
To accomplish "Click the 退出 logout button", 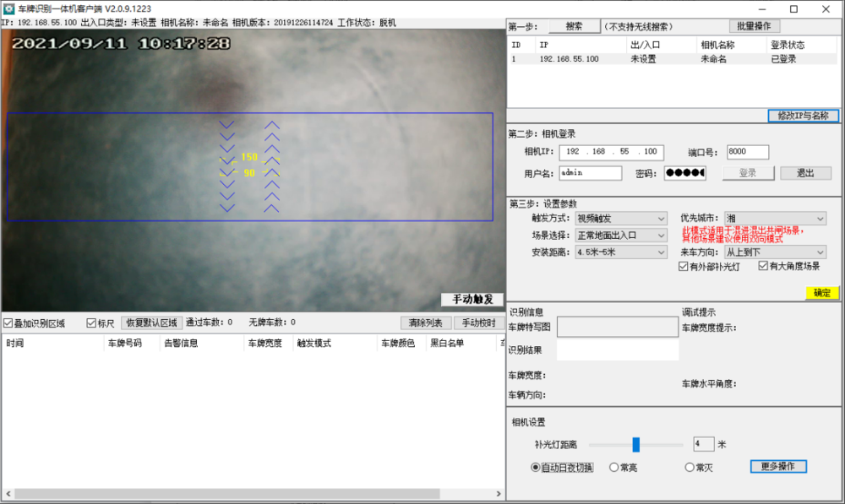I will [x=805, y=173].
